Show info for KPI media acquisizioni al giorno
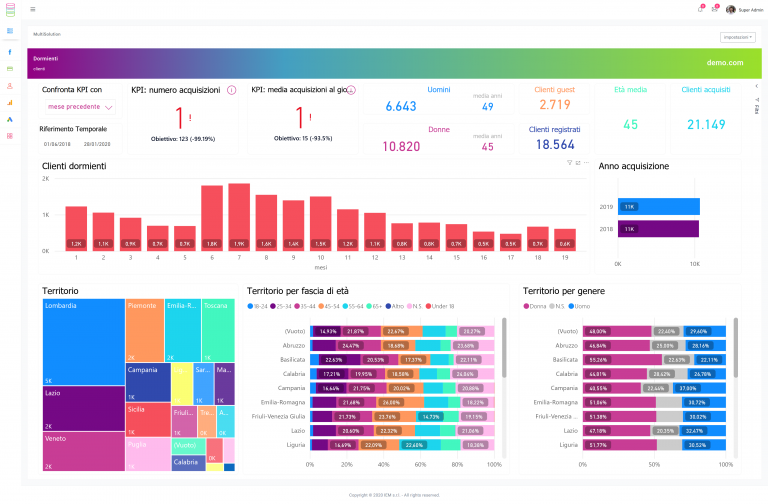Screen dimensions: 768x504 click(x=351, y=90)
